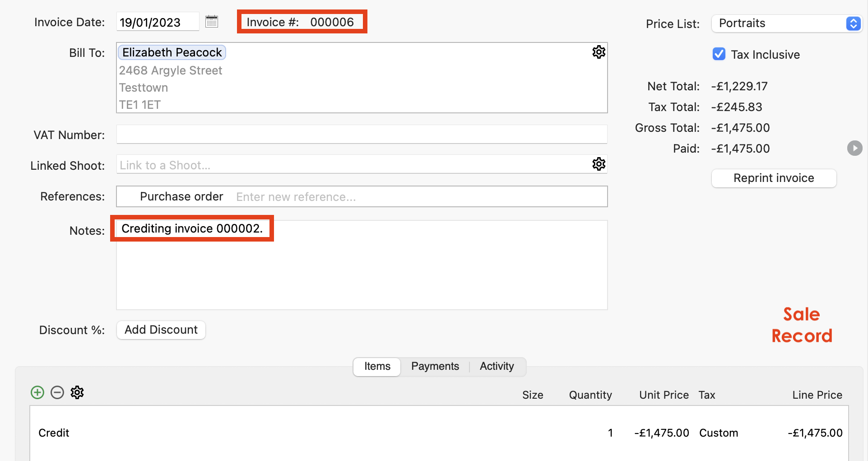Select the Items tab
The width and height of the screenshot is (868, 461).
click(x=376, y=366)
